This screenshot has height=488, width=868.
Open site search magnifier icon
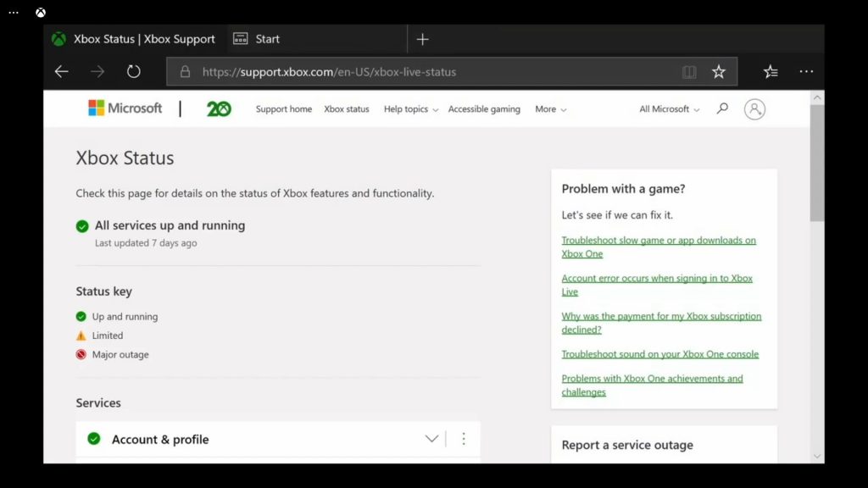coord(722,108)
